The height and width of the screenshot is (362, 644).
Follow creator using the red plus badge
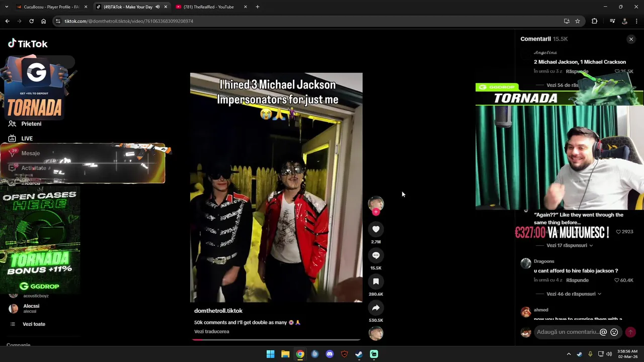(x=376, y=212)
